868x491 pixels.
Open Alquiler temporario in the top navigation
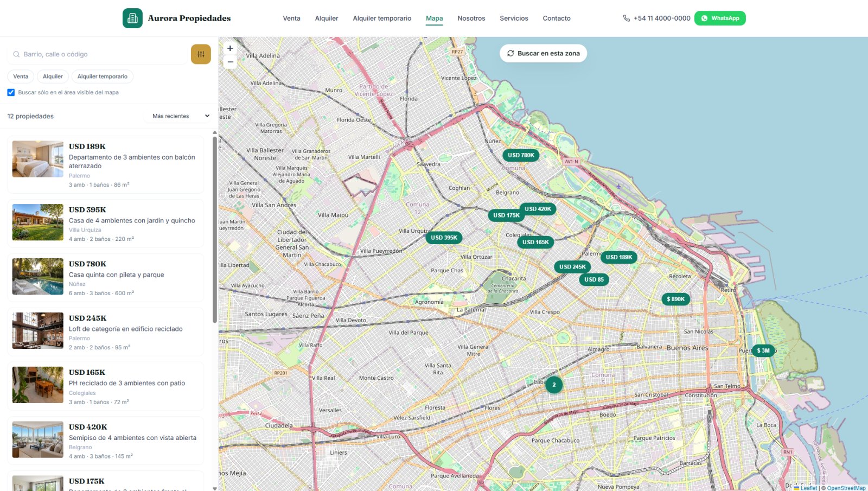(382, 18)
